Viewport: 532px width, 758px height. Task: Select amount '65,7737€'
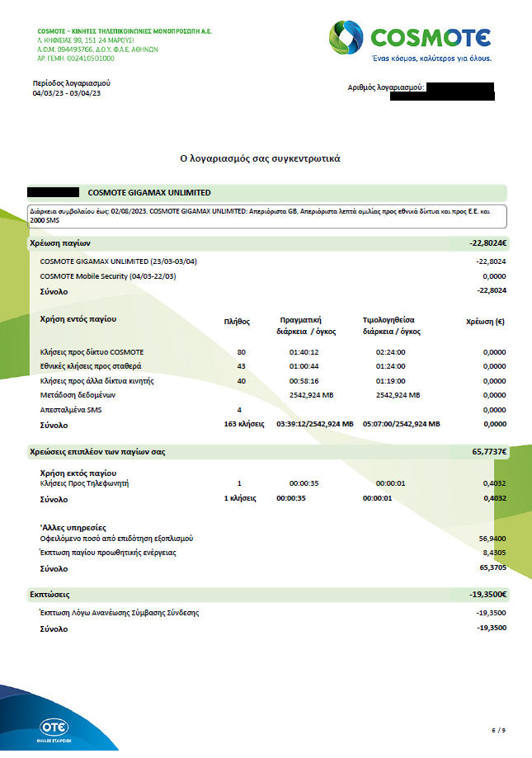489,452
